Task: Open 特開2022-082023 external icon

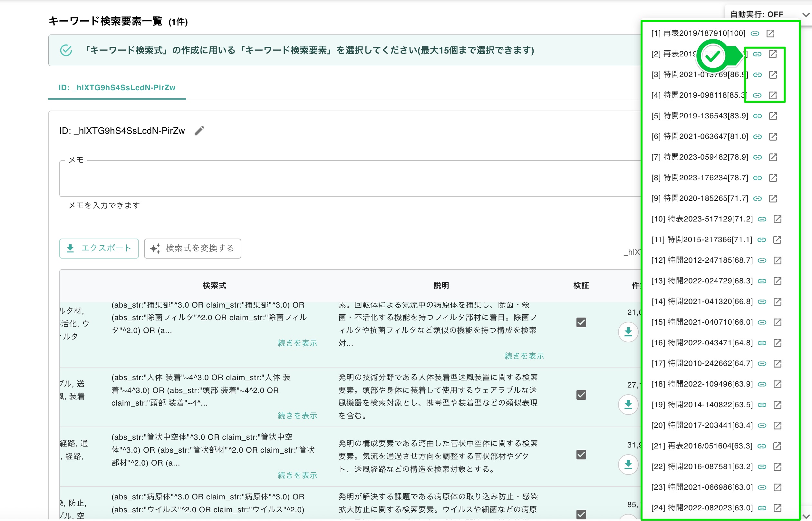Action: point(778,508)
